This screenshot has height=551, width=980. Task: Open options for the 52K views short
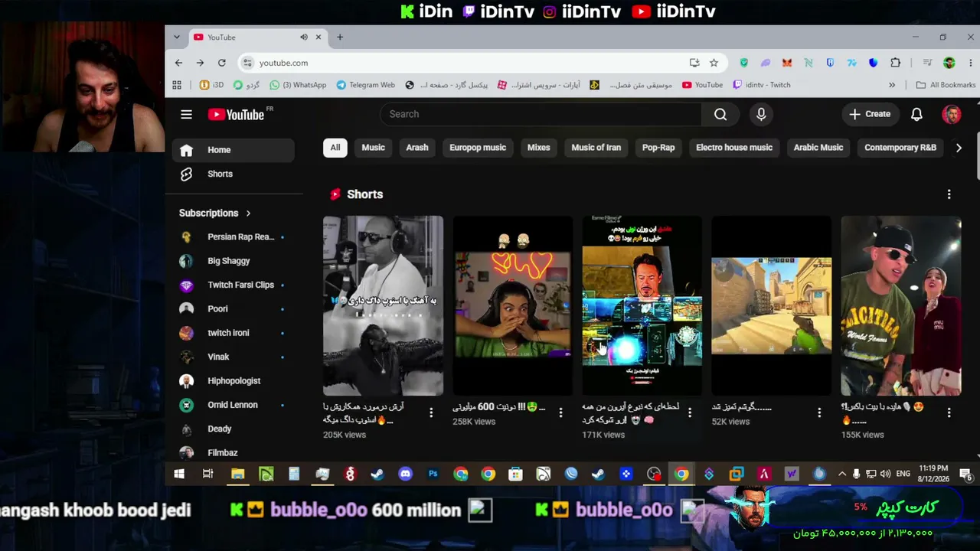coord(819,412)
